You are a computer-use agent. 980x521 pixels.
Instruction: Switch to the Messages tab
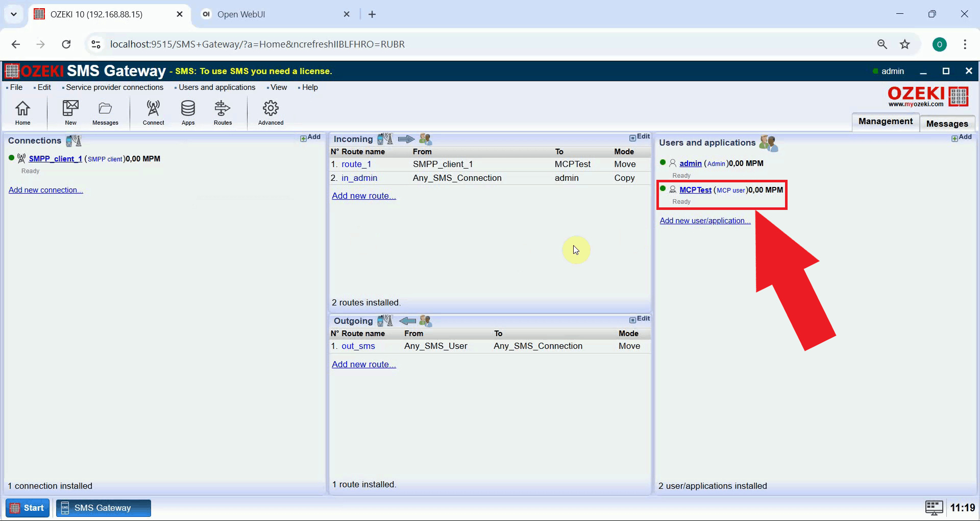pos(947,124)
